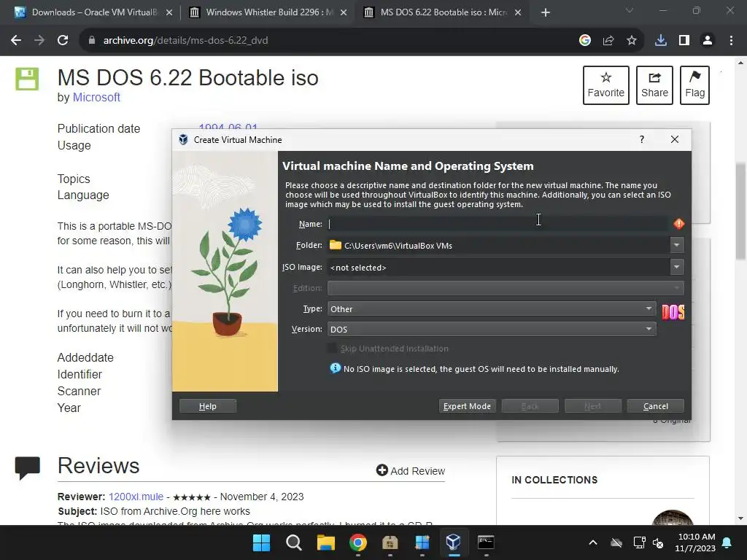This screenshot has width=747, height=560.
Task: Close the Downloads VirtualBox tab
Action: tap(169, 12)
